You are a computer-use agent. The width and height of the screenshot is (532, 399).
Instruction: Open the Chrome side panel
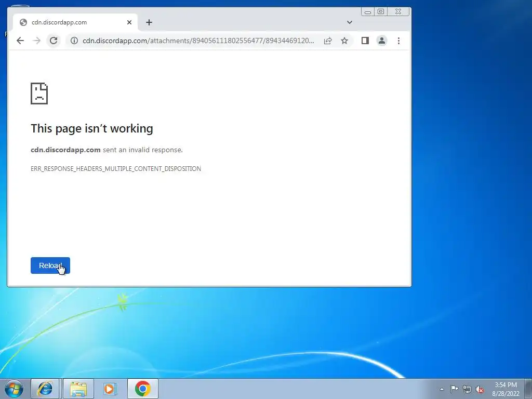click(365, 41)
